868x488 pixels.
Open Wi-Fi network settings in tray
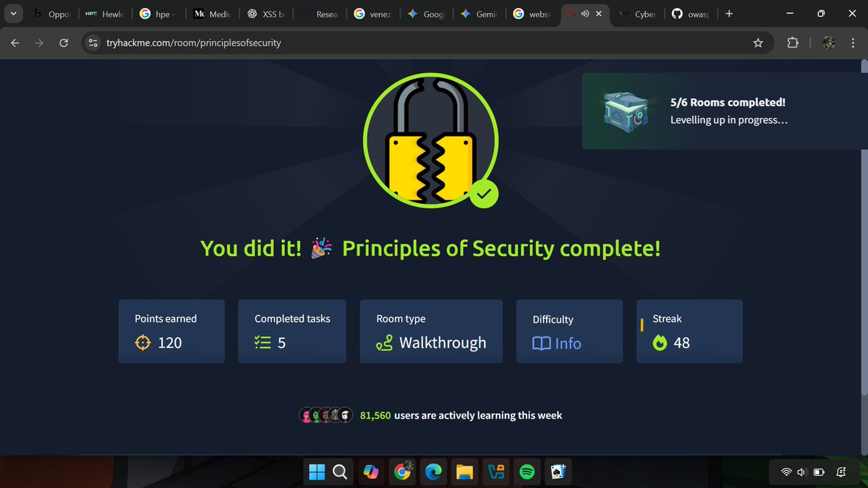(786, 473)
